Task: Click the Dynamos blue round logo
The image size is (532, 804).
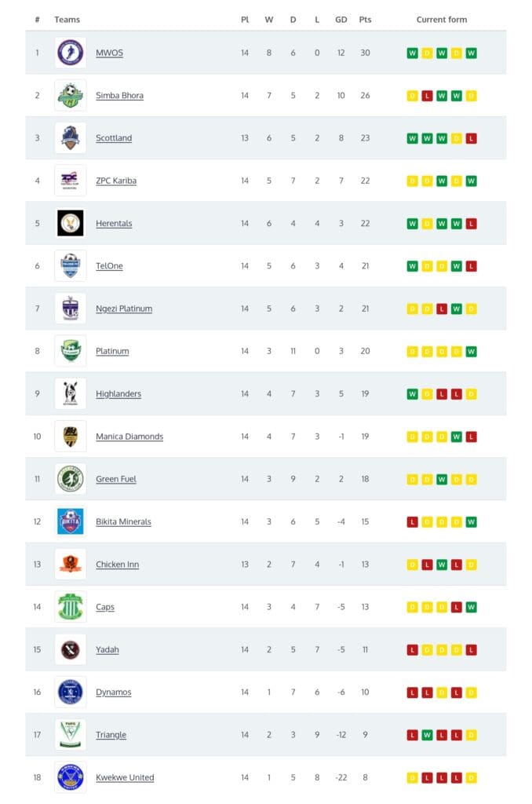Action: pos(70,693)
